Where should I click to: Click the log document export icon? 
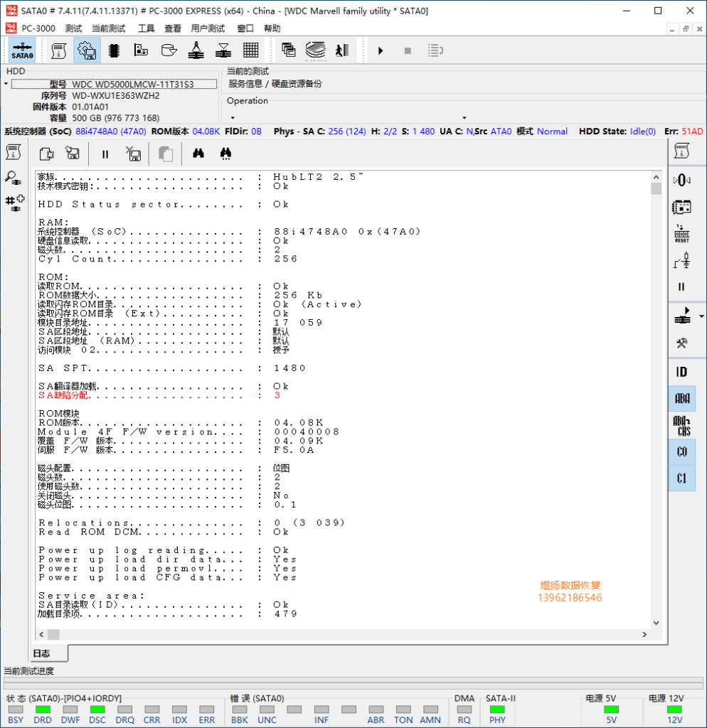click(46, 154)
